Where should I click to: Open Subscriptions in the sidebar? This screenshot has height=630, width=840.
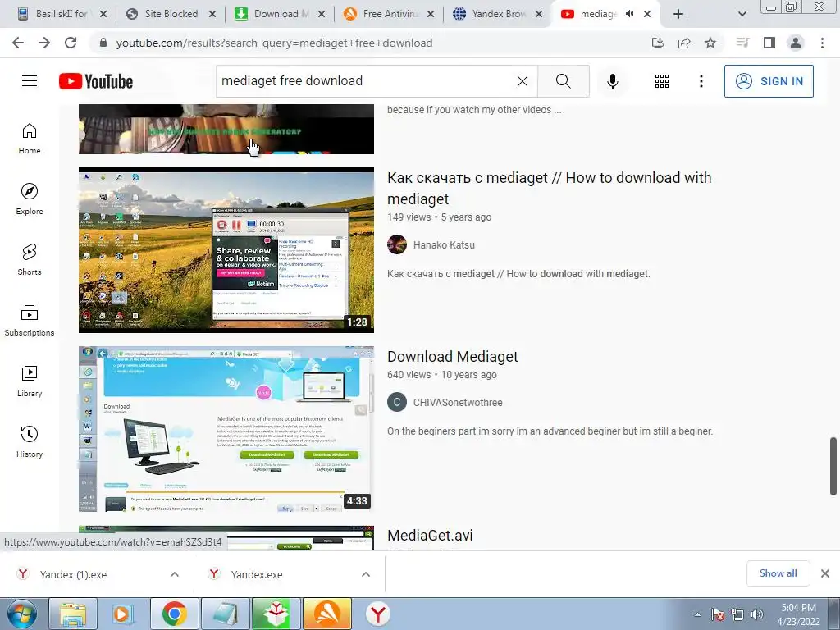coord(30,321)
